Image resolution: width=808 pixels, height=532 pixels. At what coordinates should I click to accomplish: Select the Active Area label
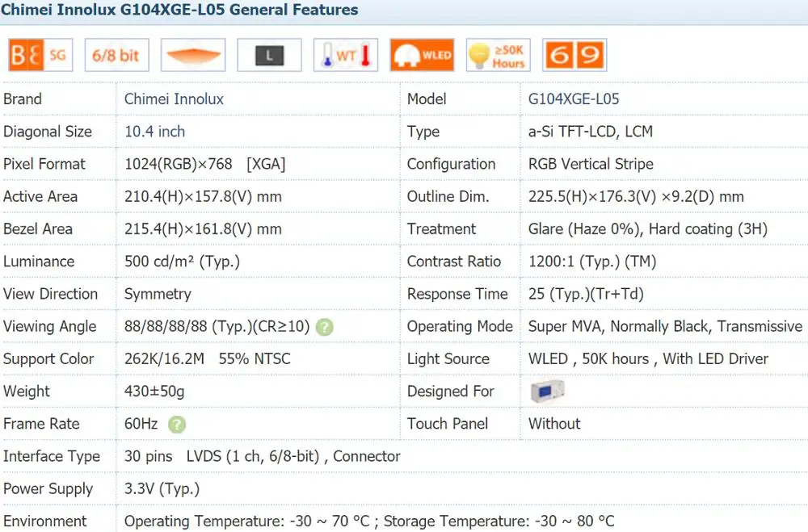point(40,196)
